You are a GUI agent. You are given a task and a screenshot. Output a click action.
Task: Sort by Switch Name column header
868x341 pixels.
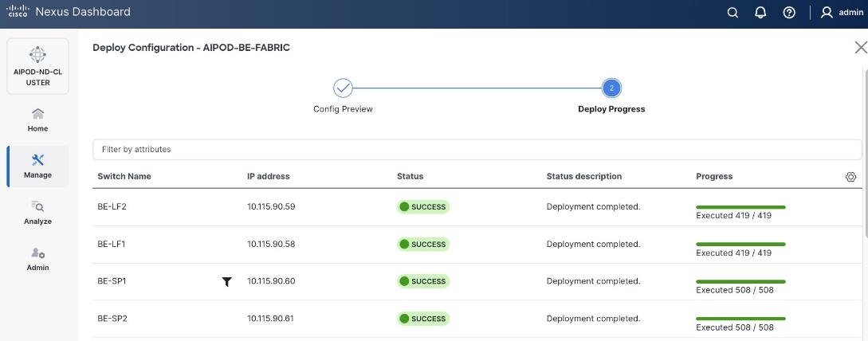124,176
